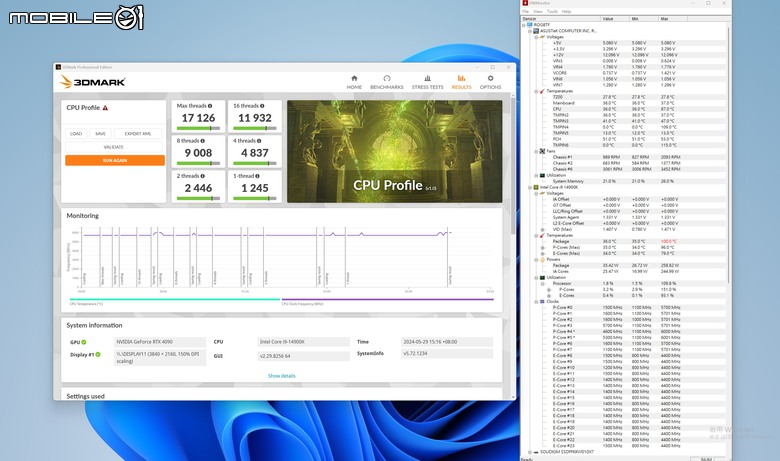Click the info icon next to Max threads

pyautogui.click(x=210, y=106)
